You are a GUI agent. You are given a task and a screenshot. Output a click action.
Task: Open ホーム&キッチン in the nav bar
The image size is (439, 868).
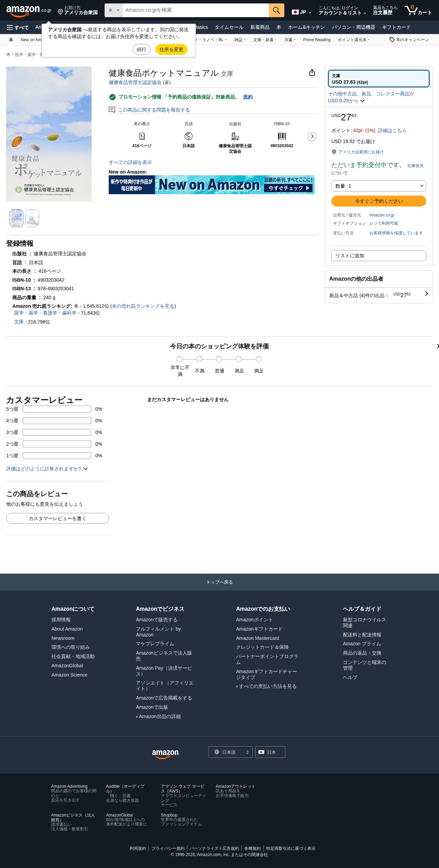(307, 27)
